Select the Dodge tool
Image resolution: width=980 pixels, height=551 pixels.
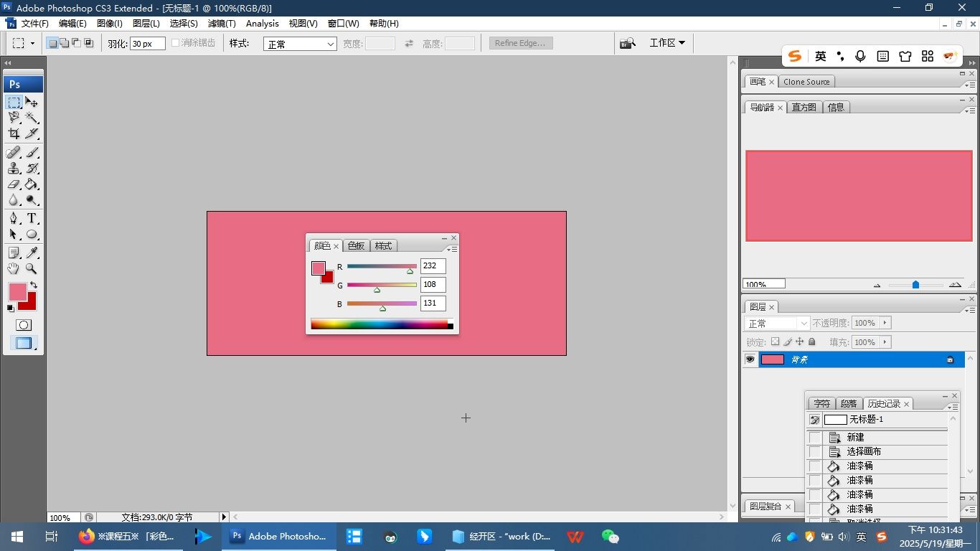pos(32,200)
